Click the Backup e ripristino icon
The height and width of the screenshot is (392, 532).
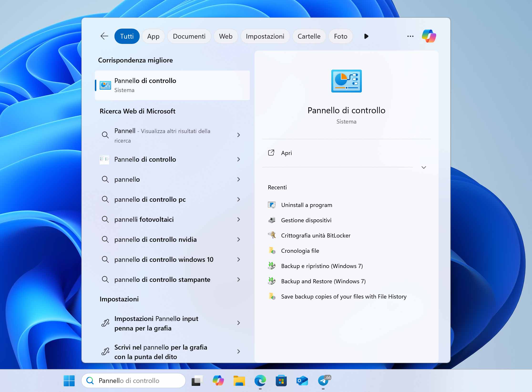271,266
